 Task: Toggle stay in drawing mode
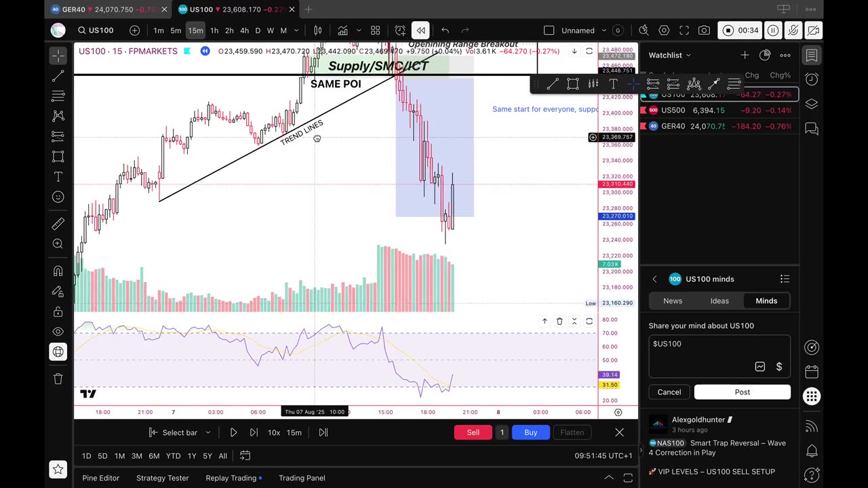click(58, 291)
